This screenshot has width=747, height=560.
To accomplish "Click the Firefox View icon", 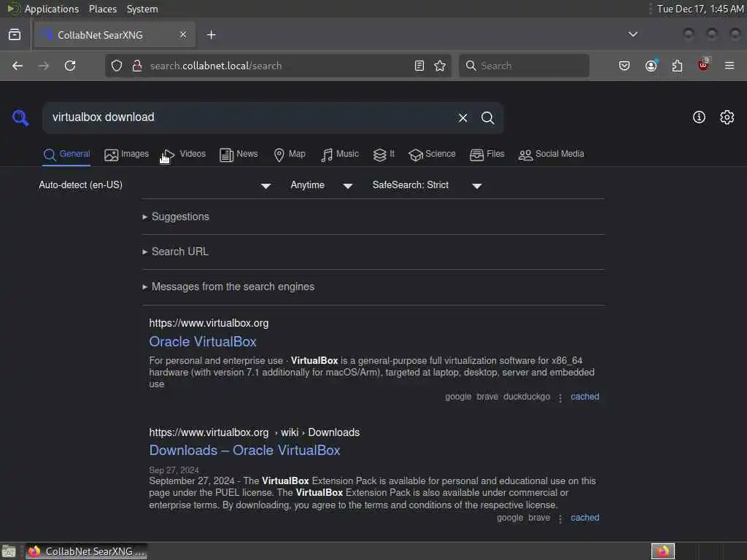I will point(15,35).
